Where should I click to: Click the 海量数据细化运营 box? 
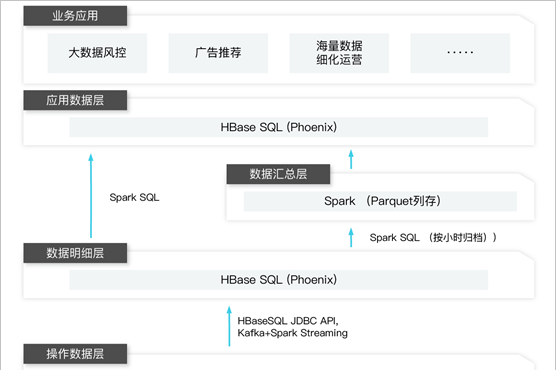coord(339,53)
